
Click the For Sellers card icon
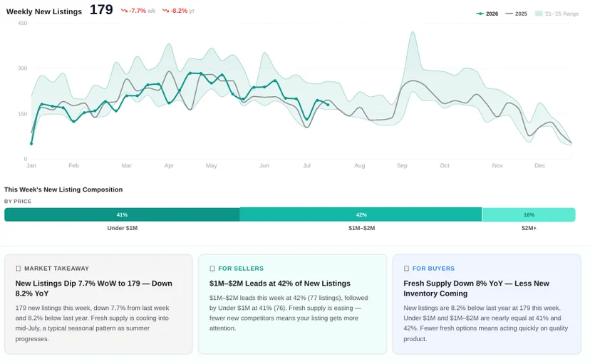tap(212, 269)
